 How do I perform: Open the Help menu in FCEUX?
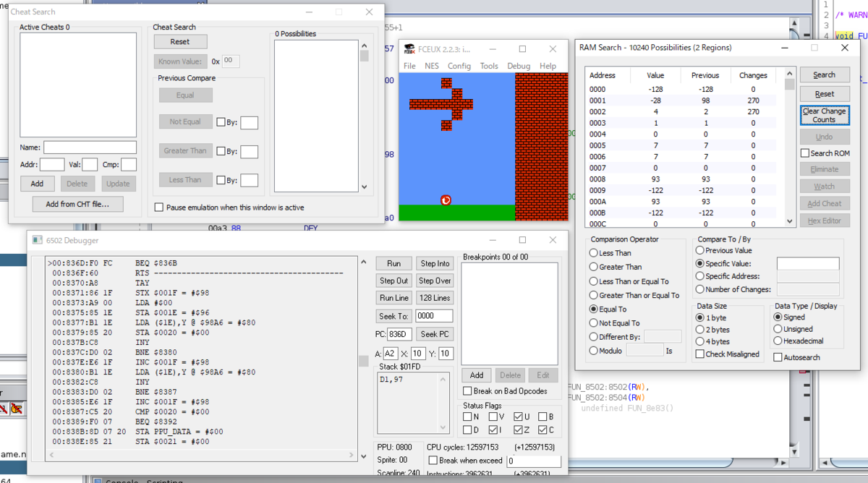[548, 66]
